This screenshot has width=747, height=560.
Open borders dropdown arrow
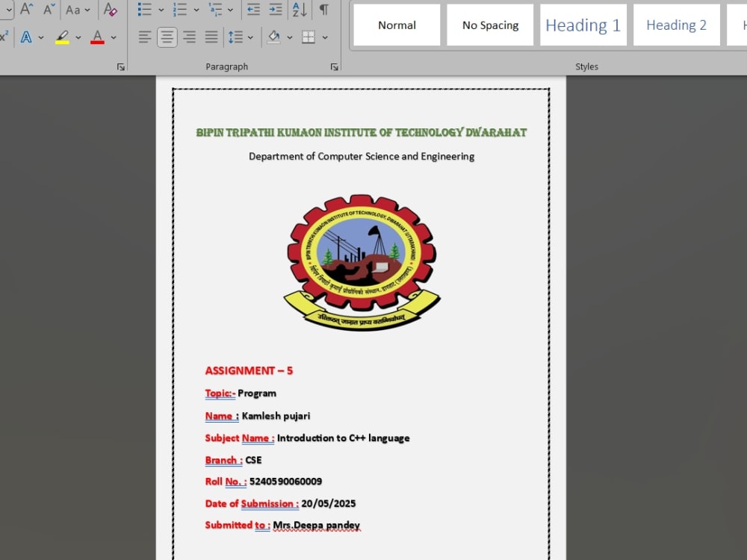pos(325,37)
